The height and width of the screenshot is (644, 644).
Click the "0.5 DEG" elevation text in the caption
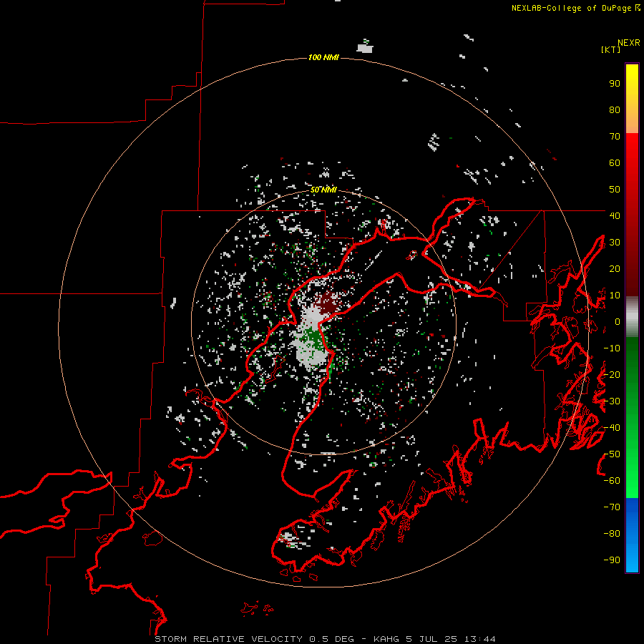pyautogui.click(x=331, y=639)
